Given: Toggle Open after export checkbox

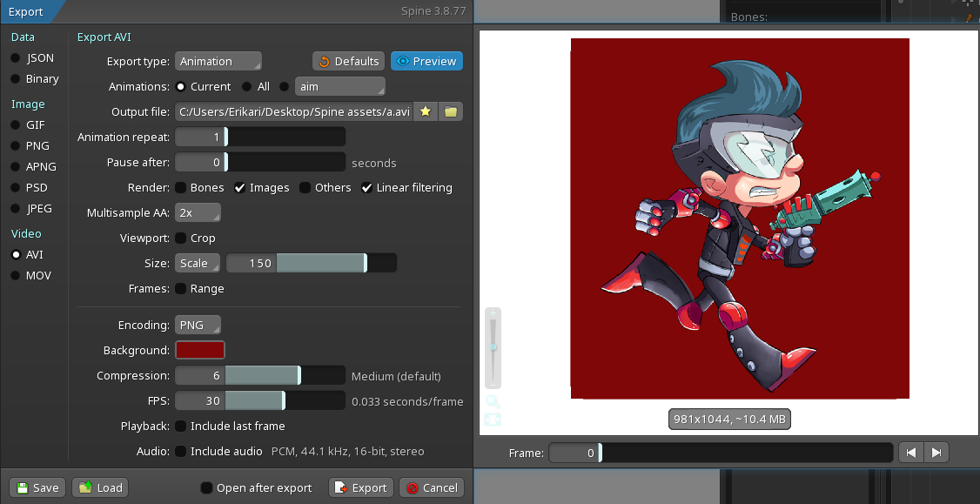Looking at the screenshot, I should [x=206, y=488].
